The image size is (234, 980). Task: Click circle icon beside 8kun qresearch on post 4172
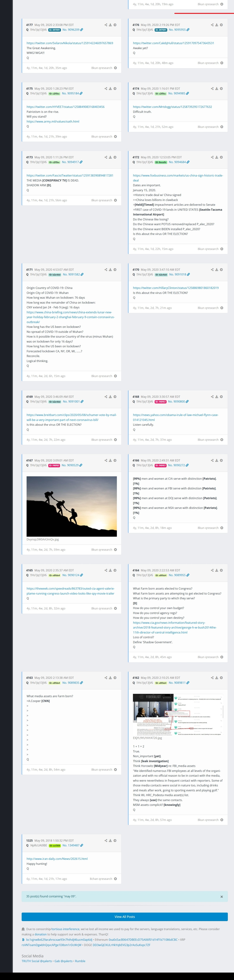coord(222,249)
